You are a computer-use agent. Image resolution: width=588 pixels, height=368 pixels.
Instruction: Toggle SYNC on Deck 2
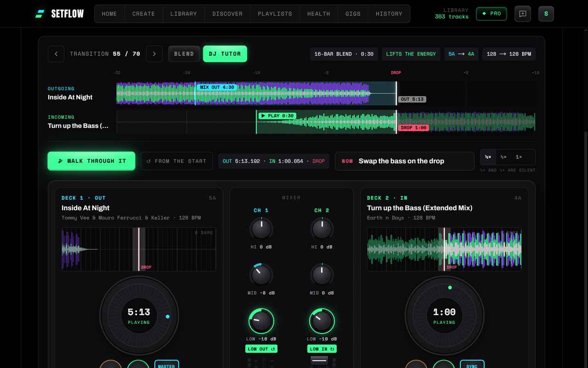point(472,364)
